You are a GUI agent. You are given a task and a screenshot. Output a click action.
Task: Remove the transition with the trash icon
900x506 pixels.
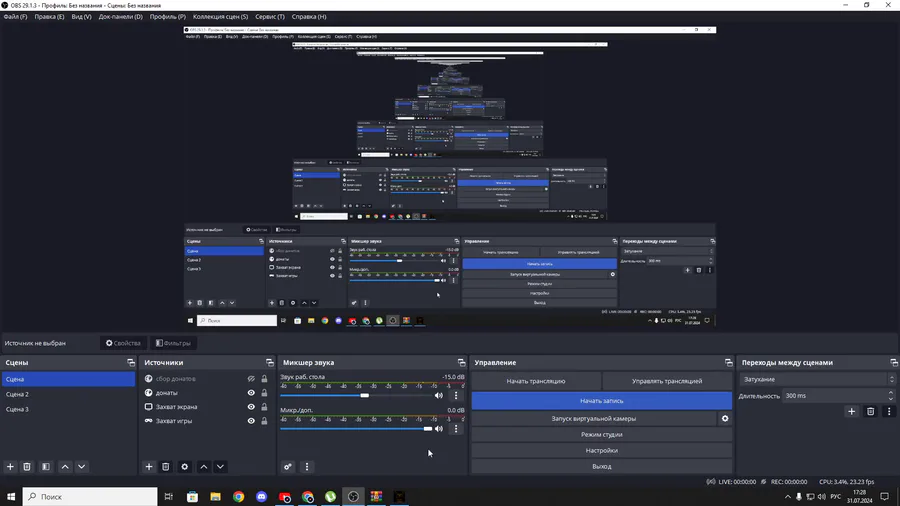871,411
